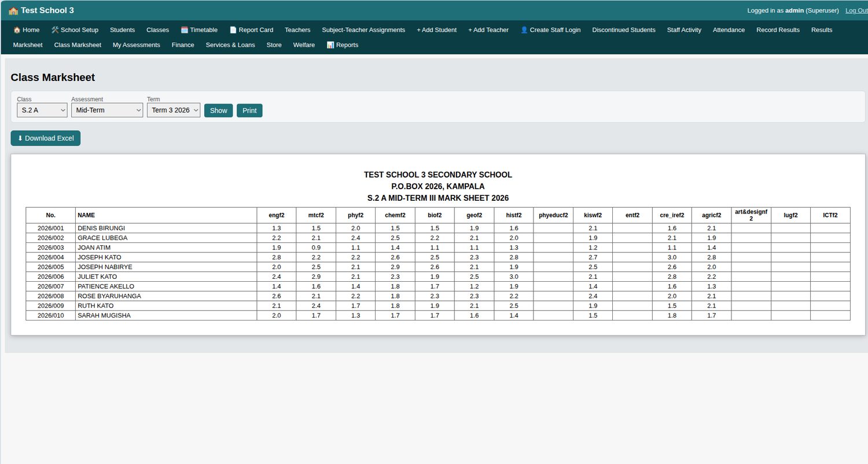The height and width of the screenshot is (464, 868).
Task: Open Subject-Teacher Assignments
Action: [x=363, y=30]
